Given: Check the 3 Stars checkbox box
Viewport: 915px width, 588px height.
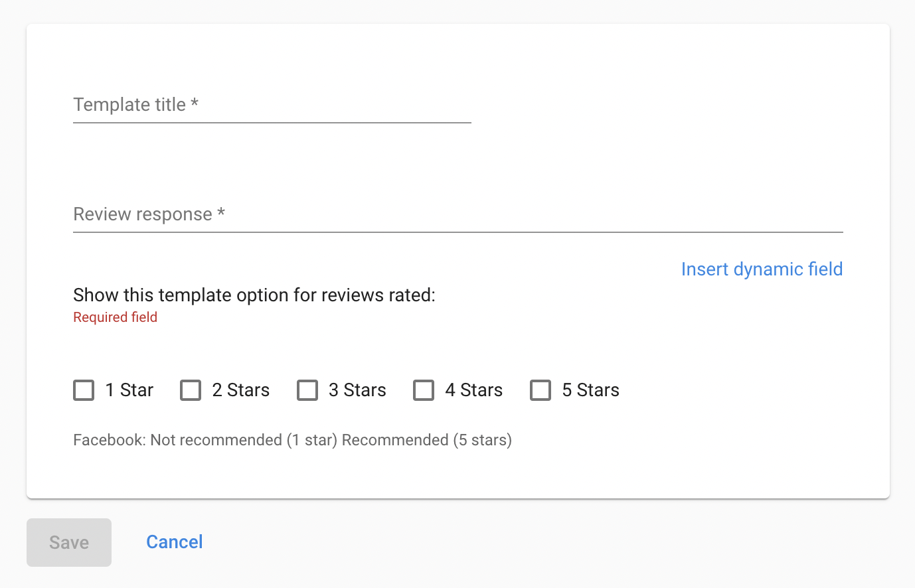Looking at the screenshot, I should coord(307,390).
